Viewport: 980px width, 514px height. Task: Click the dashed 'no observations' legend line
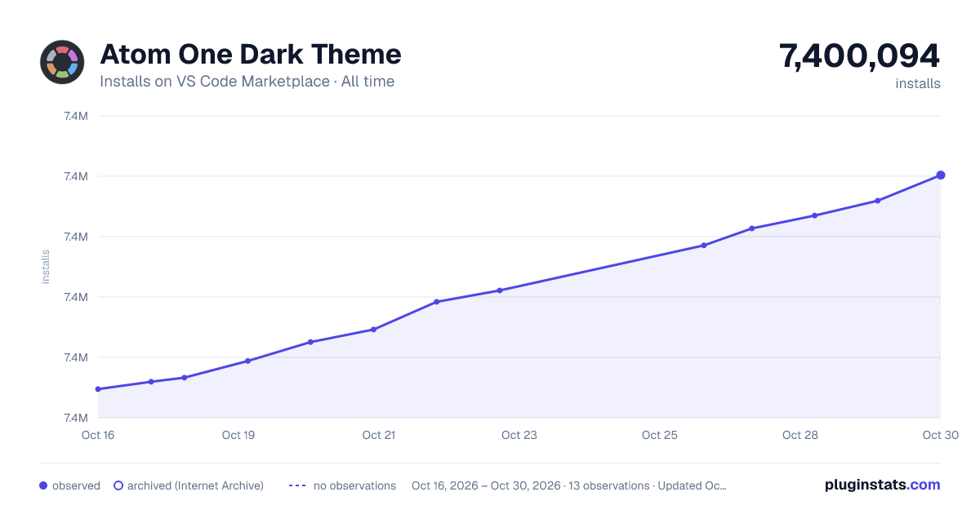[x=297, y=485]
